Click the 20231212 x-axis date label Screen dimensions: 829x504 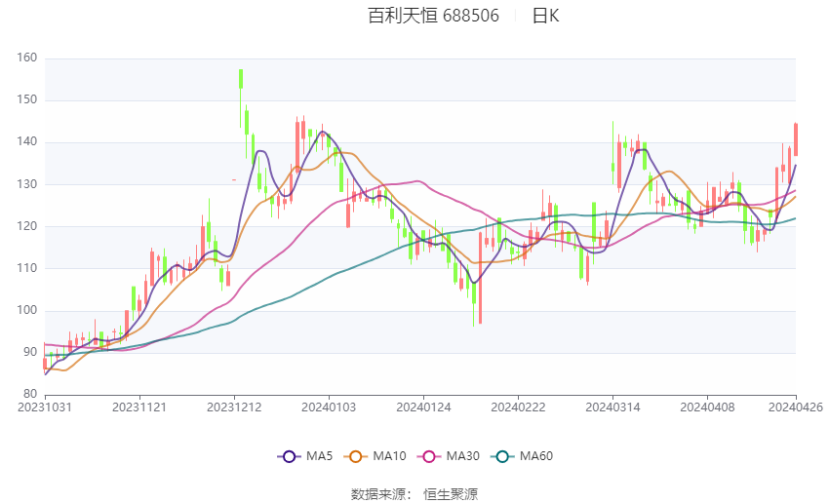click(234, 407)
